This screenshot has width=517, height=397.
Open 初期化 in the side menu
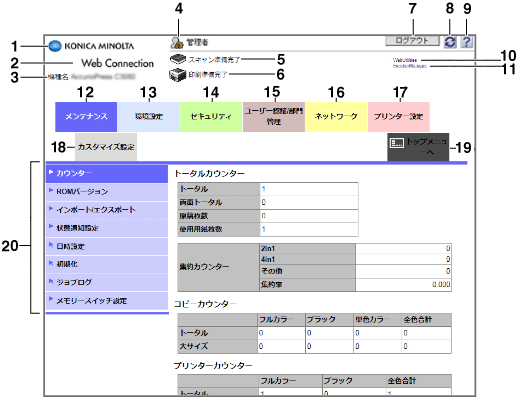tap(107, 264)
